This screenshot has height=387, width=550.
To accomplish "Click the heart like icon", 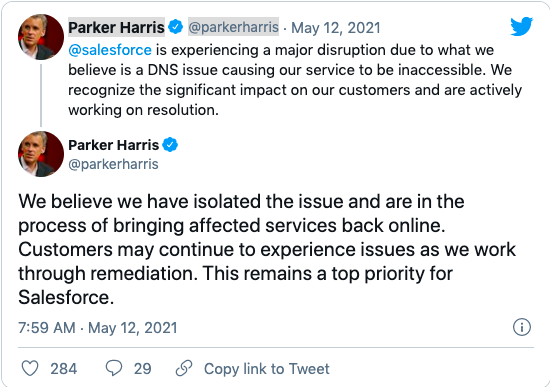I will (x=30, y=369).
